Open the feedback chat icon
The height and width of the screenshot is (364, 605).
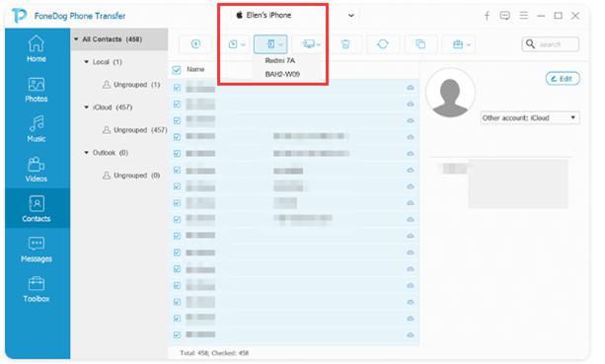pyautogui.click(x=504, y=16)
